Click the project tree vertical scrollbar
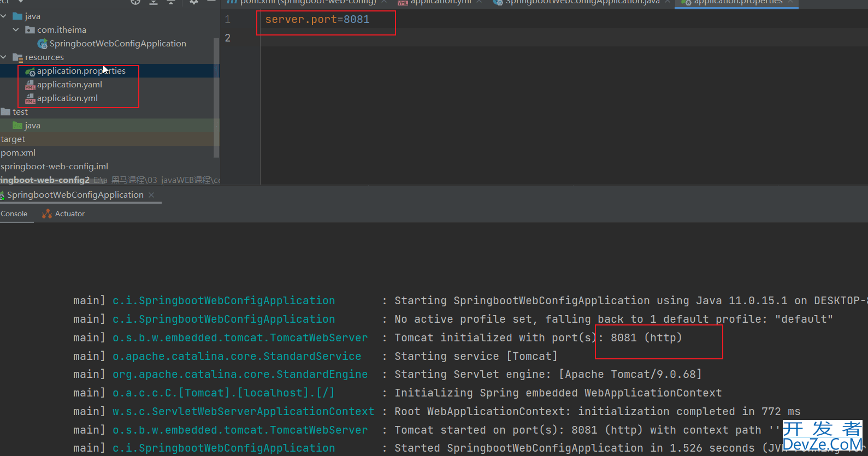Image resolution: width=868 pixels, height=456 pixels. (216, 98)
